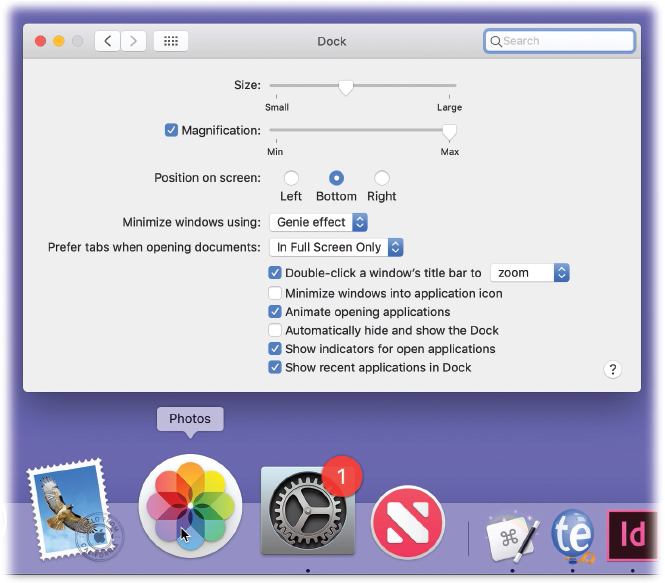Screen dimensions: 665x583
Task: Click the Dock window title
Action: click(332, 42)
